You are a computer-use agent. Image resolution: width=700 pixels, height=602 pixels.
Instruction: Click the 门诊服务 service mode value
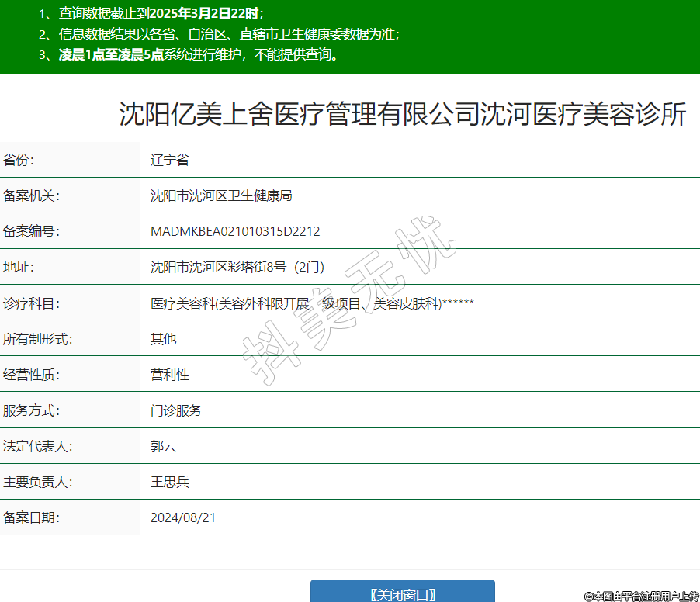tap(176, 410)
